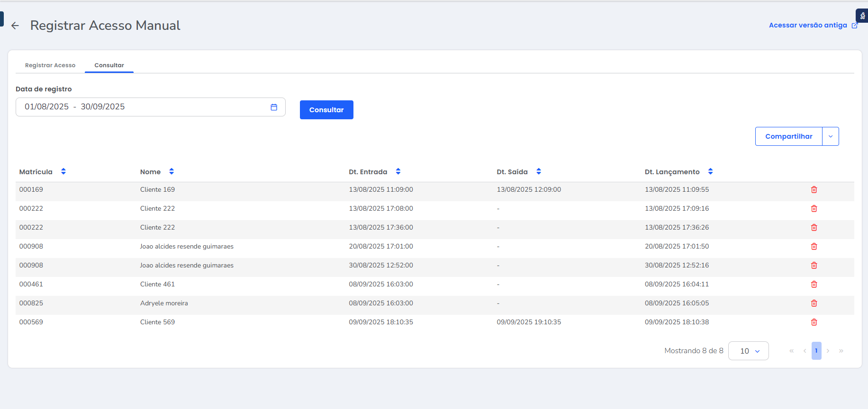Delete the Cliente 461 access record
This screenshot has width=868, height=409.
tap(814, 285)
